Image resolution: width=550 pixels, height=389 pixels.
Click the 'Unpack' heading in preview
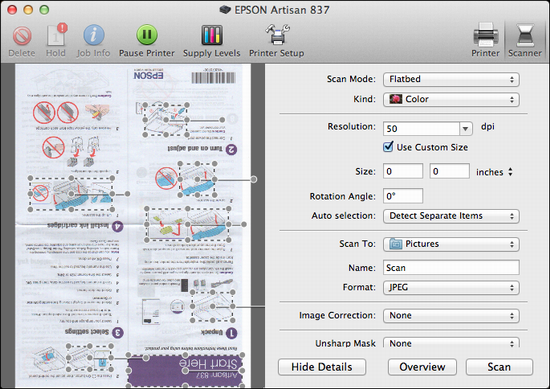(212, 333)
